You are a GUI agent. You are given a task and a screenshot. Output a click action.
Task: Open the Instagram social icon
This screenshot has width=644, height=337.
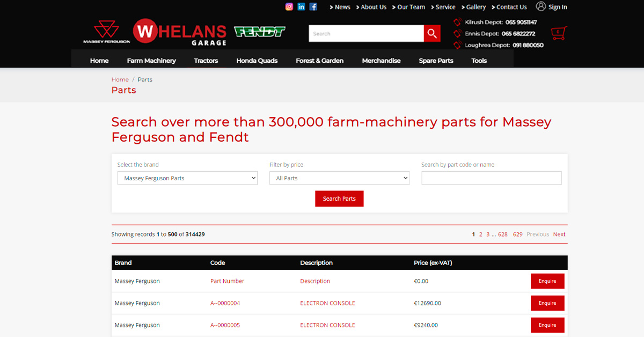click(289, 6)
